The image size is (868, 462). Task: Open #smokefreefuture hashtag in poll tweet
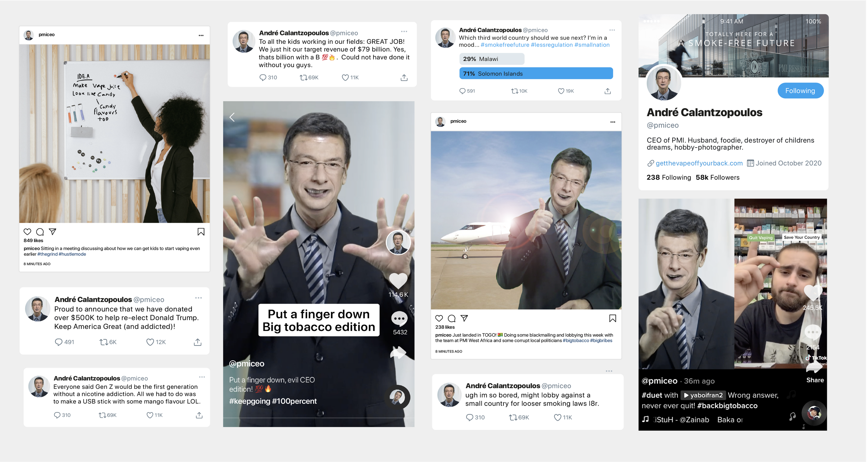pyautogui.click(x=505, y=45)
